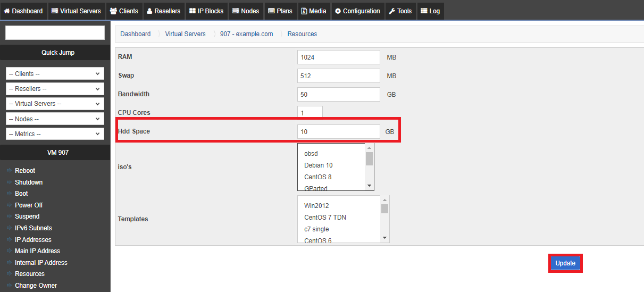
Task: Click the 907 - example.com breadcrumb
Action: tap(246, 34)
